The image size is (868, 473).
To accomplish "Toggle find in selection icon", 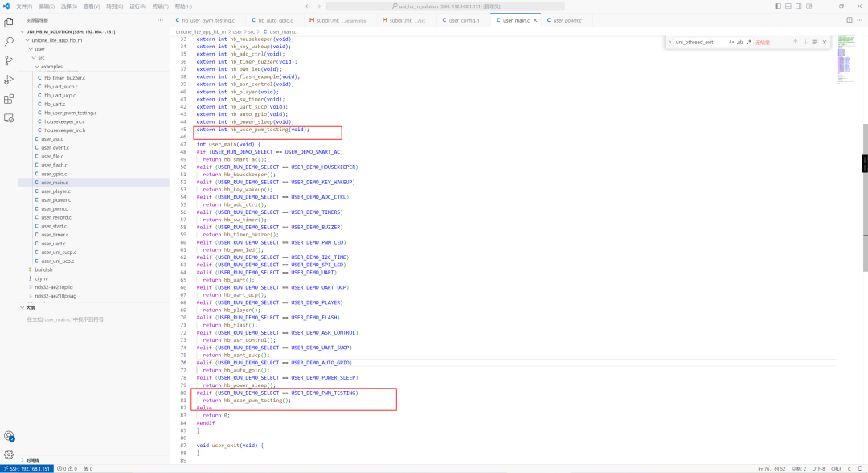I will coord(815,42).
